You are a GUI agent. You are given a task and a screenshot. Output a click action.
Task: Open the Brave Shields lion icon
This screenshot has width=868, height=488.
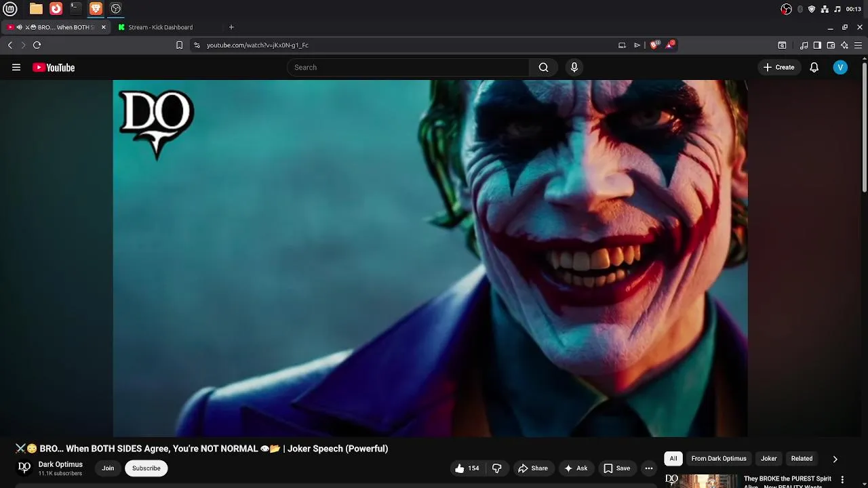654,45
